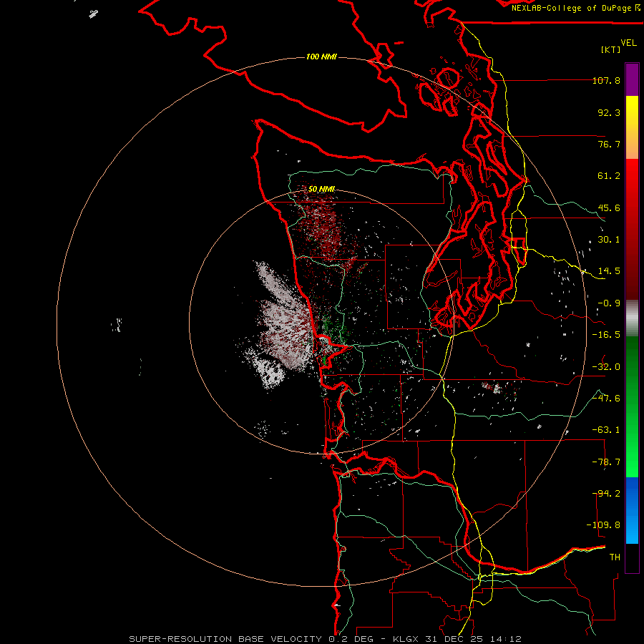
Task: Click the -63.1 velocity scale value
Action: click(x=606, y=430)
